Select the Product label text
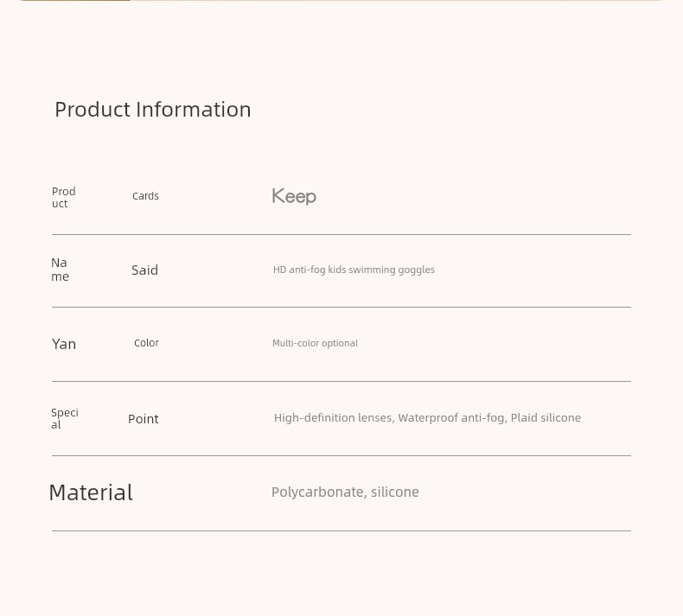This screenshot has width=683, height=616. click(64, 197)
